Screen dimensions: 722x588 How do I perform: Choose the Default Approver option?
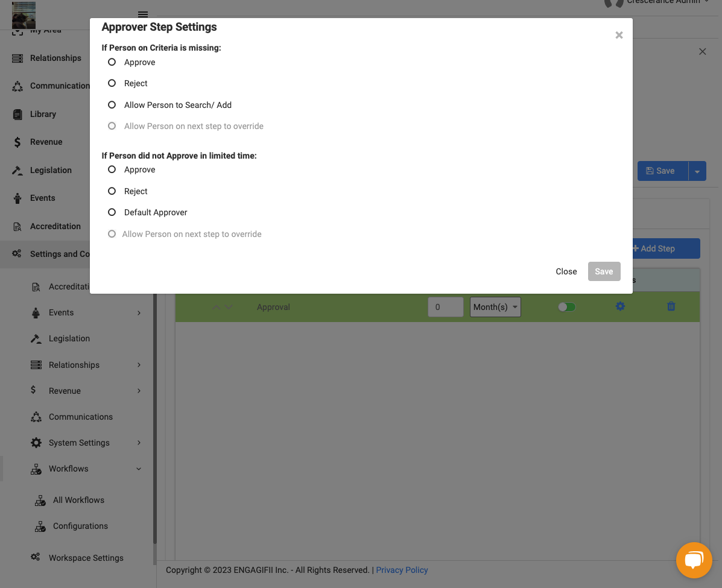coord(112,212)
